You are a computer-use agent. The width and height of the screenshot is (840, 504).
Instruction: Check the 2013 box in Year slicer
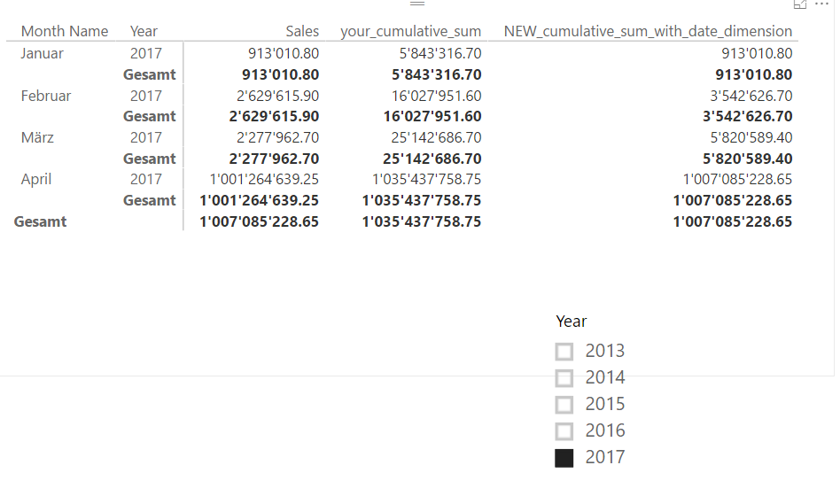[564, 352]
